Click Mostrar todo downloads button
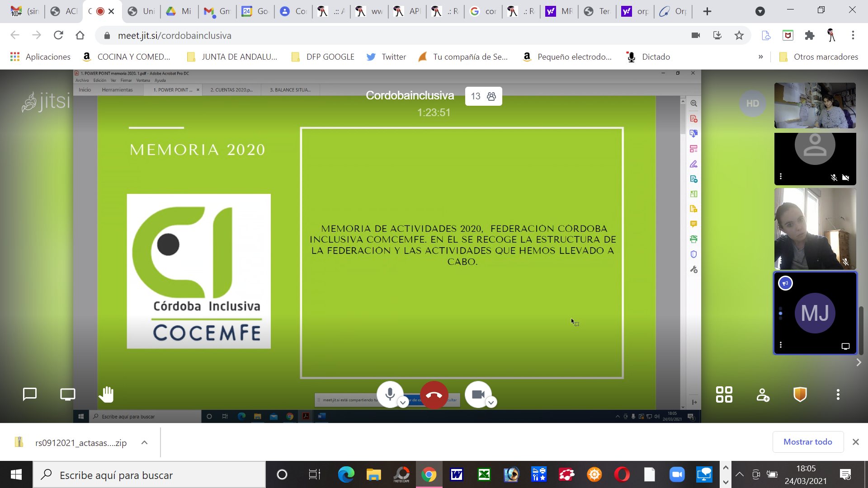This screenshot has height=488, width=868. pos(808,442)
